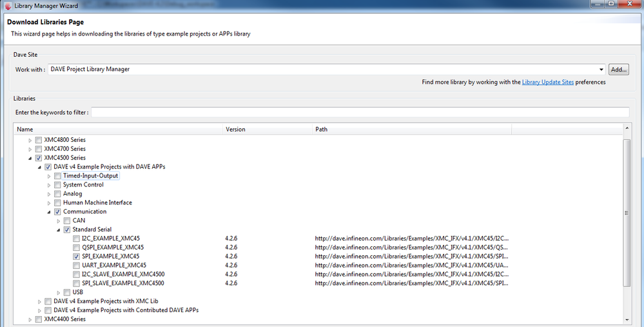Select the Timed-Input-Output tree label
644x327 pixels.
(90, 176)
